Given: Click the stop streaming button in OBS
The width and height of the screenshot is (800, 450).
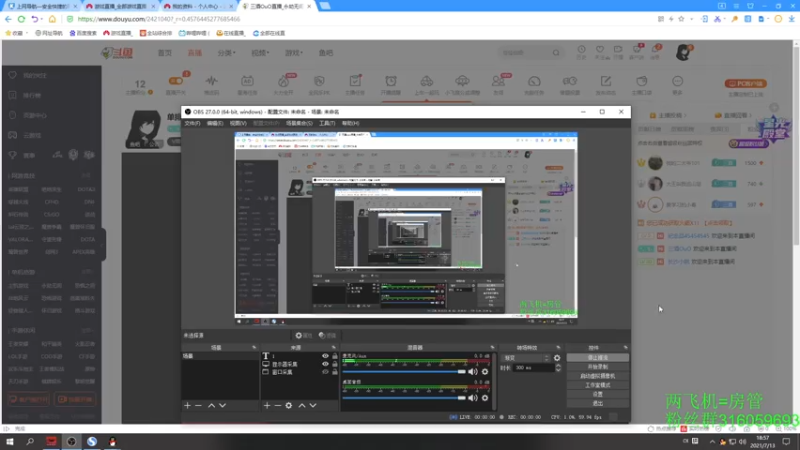Looking at the screenshot, I should coord(597,358).
